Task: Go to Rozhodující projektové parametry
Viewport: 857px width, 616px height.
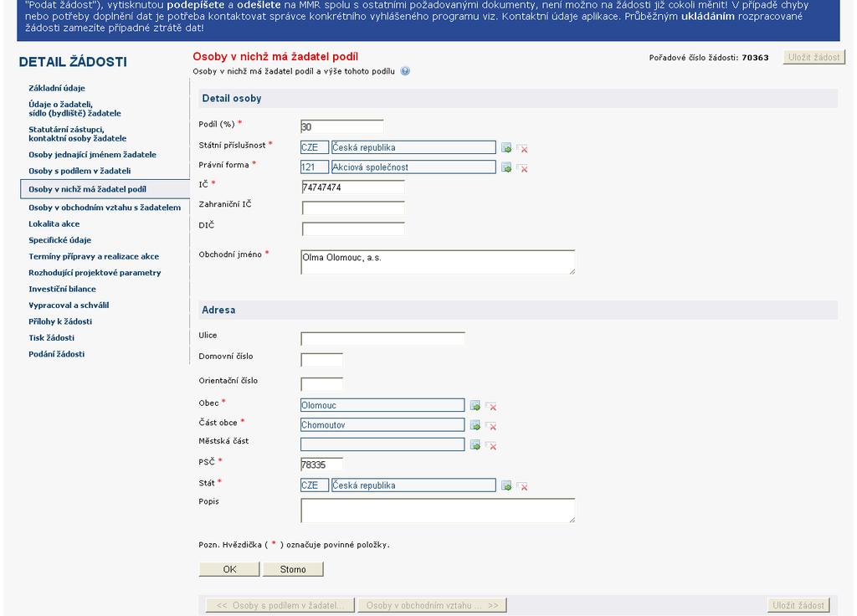Action: 95,273
